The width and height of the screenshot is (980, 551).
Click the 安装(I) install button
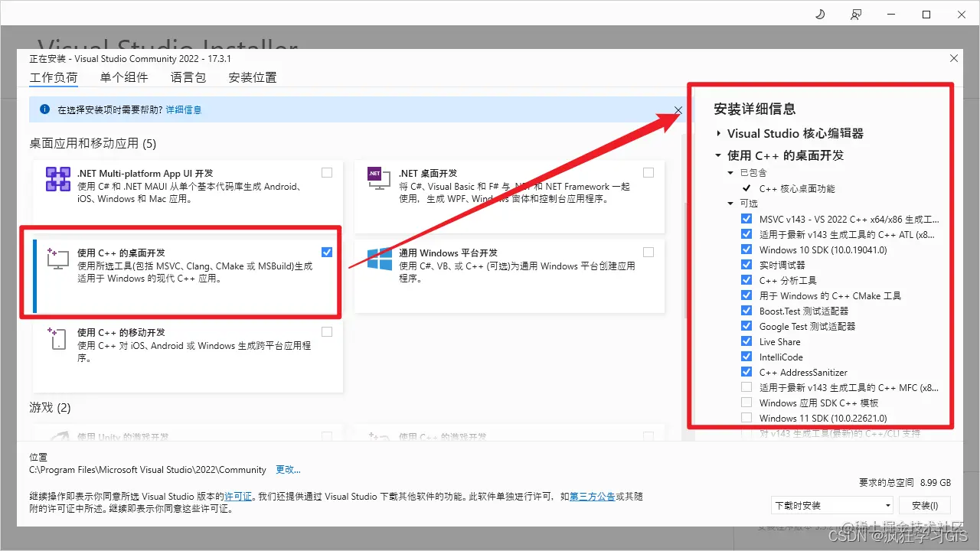(x=925, y=505)
